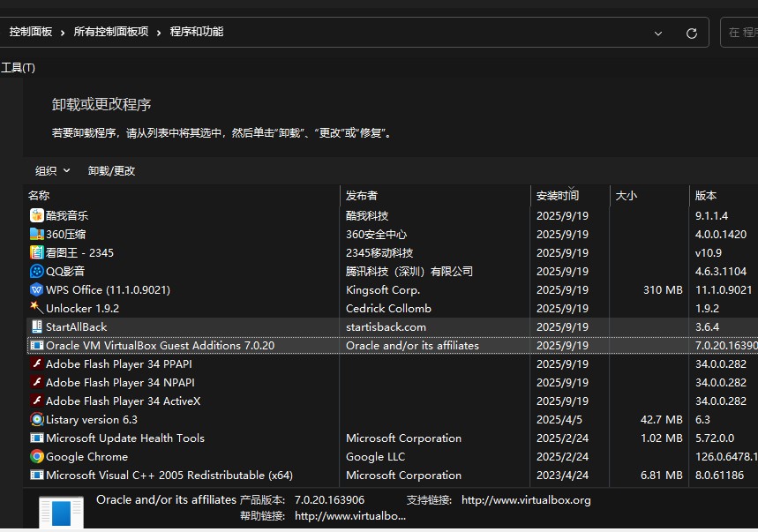This screenshot has width=758, height=532.
Task: Select Microsoft Update Health Tools entry
Action: [x=125, y=438]
